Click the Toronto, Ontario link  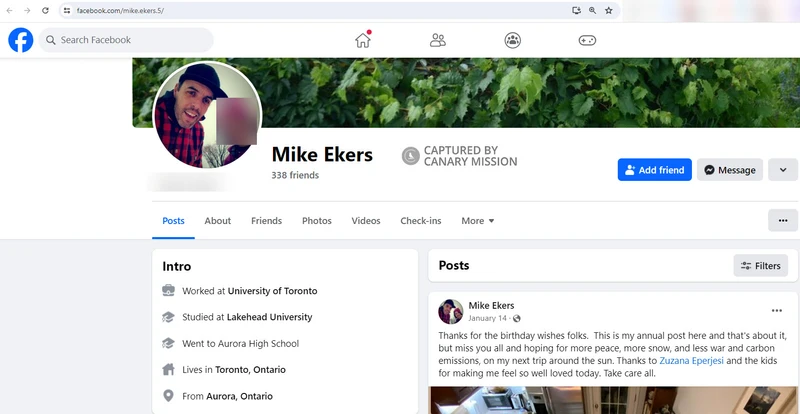pyautogui.click(x=251, y=370)
